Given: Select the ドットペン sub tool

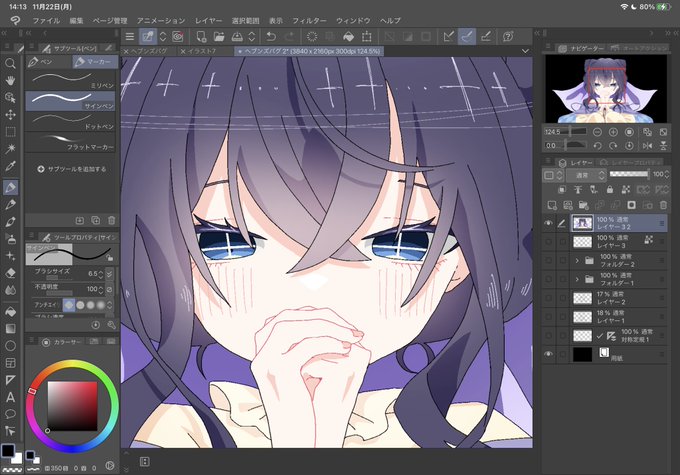Looking at the screenshot, I should pyautogui.click(x=71, y=121).
